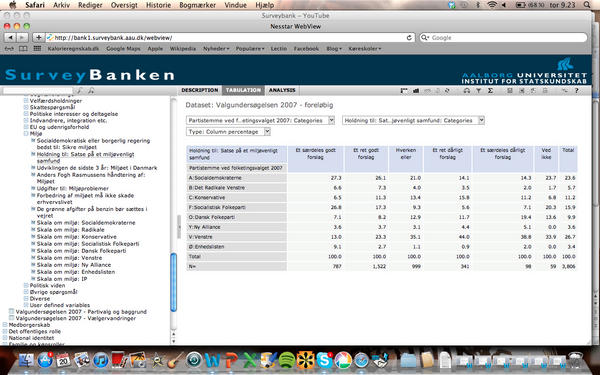Viewport: 600px width, 375px height.
Task: Expand Velfærdsholdninger folder
Action: 26,101
